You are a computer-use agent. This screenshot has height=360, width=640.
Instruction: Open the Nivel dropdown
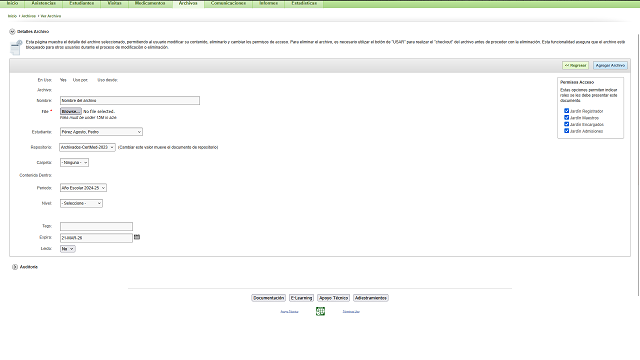pyautogui.click(x=81, y=203)
